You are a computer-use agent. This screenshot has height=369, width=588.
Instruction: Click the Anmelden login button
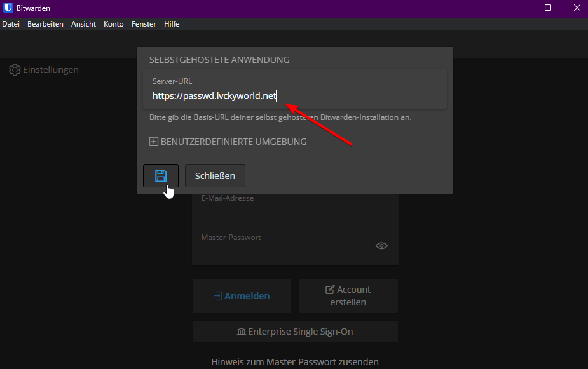pos(242,296)
